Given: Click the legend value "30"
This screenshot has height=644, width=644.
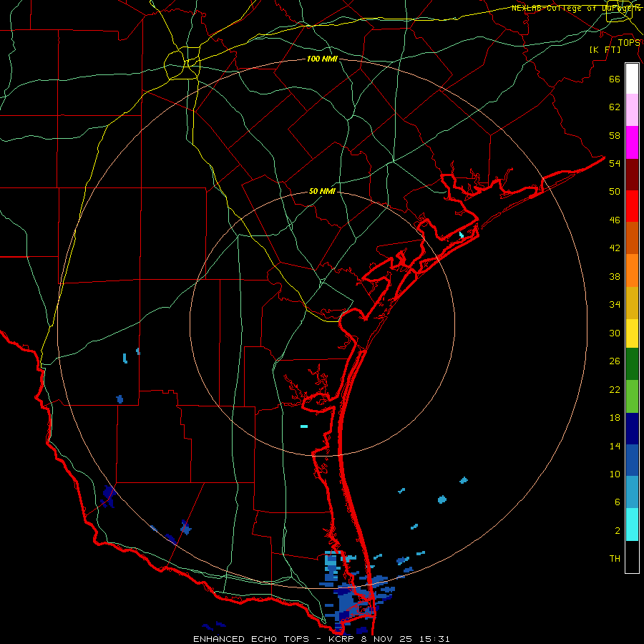Looking at the screenshot, I should coord(615,333).
